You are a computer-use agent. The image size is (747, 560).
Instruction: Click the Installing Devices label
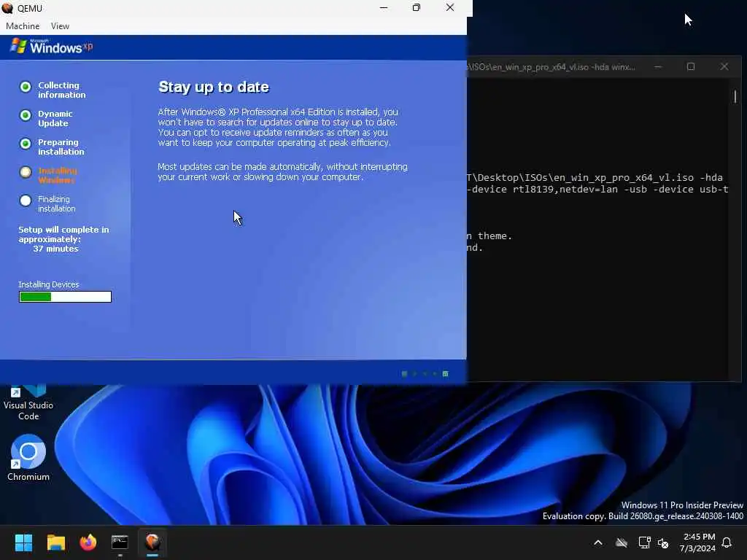(x=49, y=284)
